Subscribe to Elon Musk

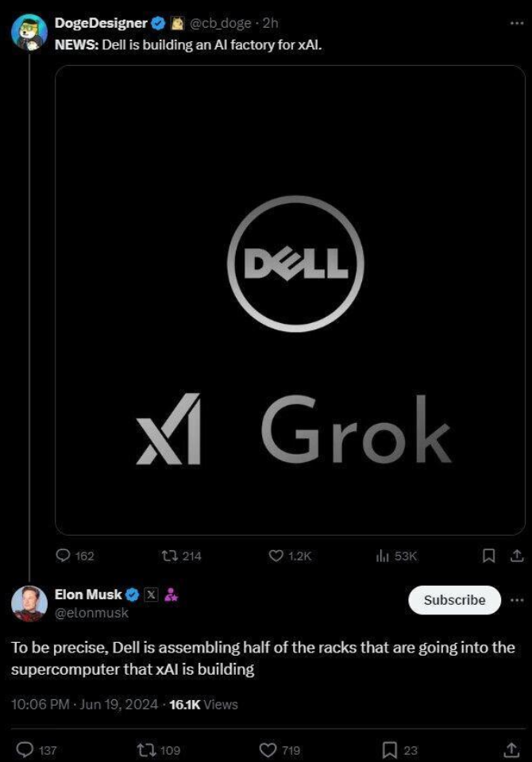pos(454,600)
